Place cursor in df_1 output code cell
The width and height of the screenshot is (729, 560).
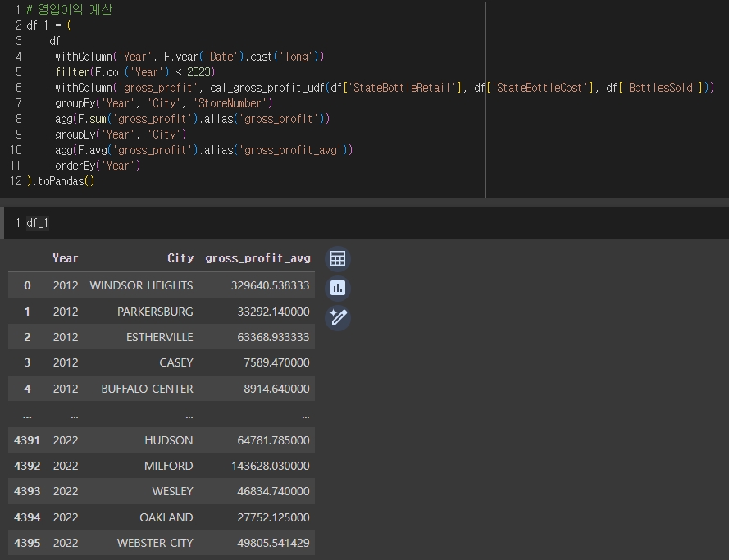[x=364, y=223]
